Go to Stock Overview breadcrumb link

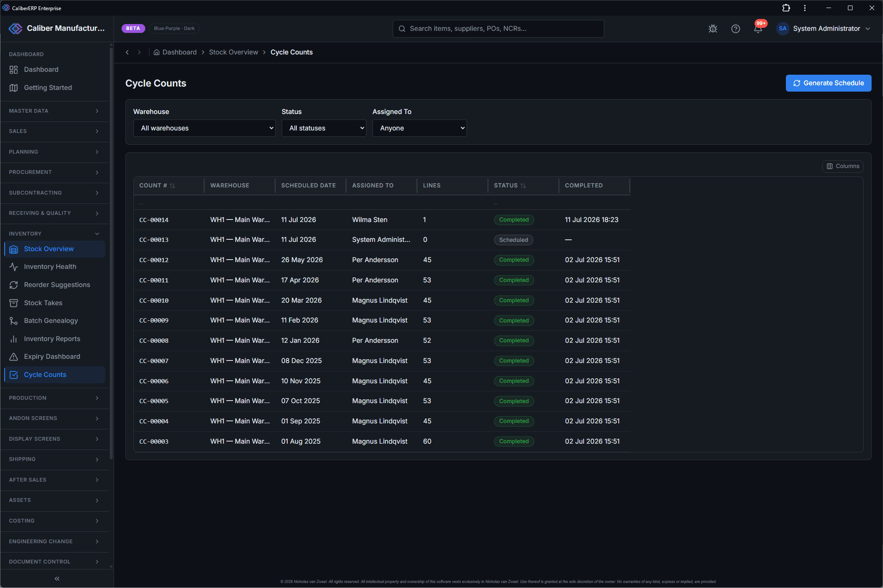pyautogui.click(x=234, y=52)
